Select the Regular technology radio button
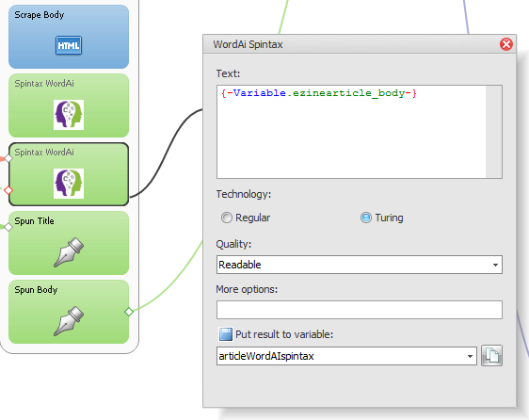Screen dimensions: 529x420 (x=226, y=218)
